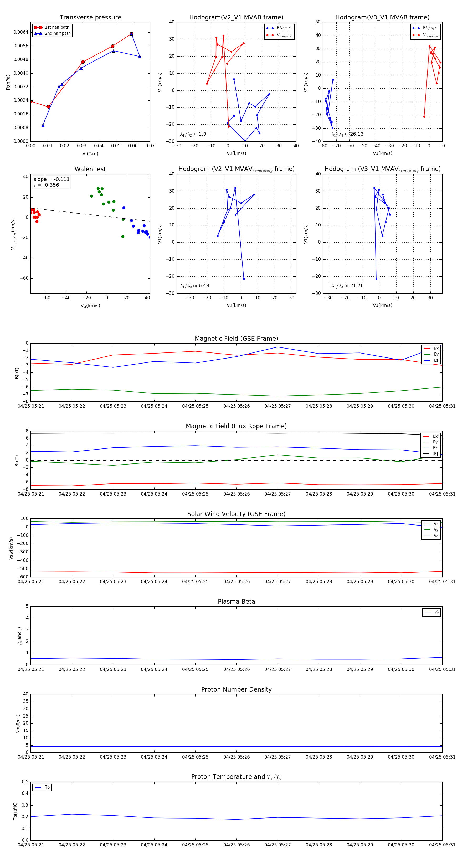Click the 'Vsw(km/s)' y-axis label
Screen dimensions: 473x868
pos(11,548)
